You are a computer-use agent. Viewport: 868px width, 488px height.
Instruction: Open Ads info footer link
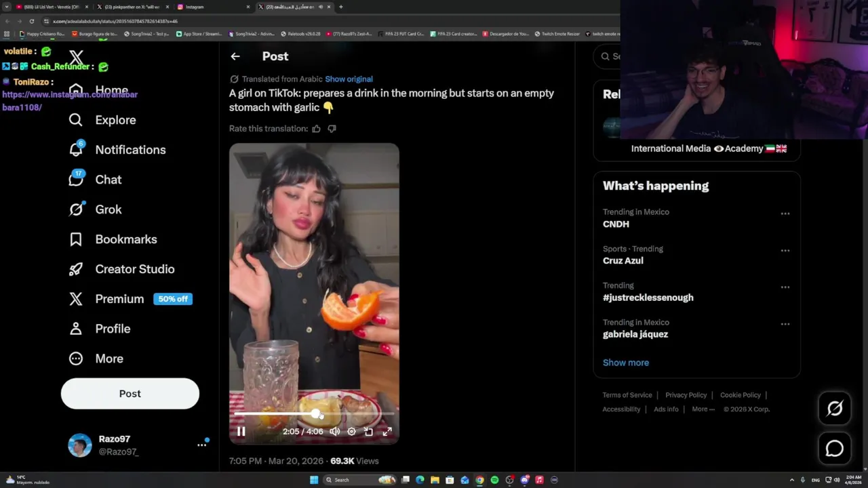pyautogui.click(x=666, y=409)
